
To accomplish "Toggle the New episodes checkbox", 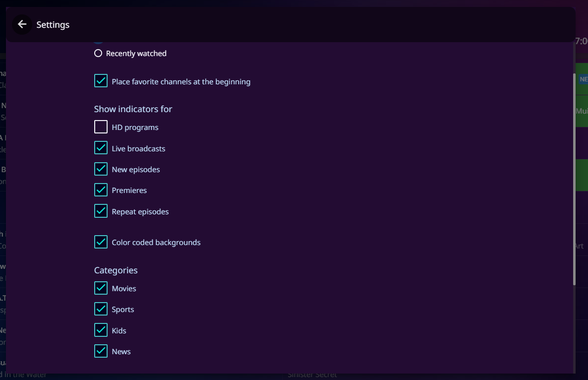I will tap(101, 169).
